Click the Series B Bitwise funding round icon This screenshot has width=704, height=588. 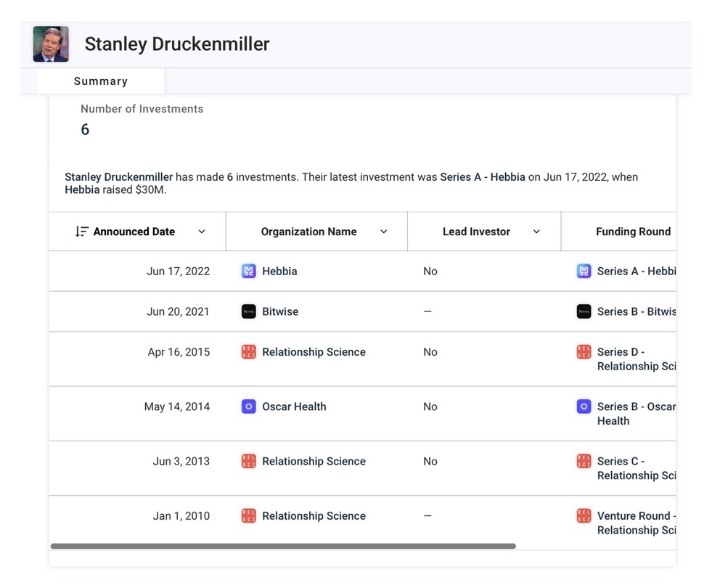[x=584, y=311]
